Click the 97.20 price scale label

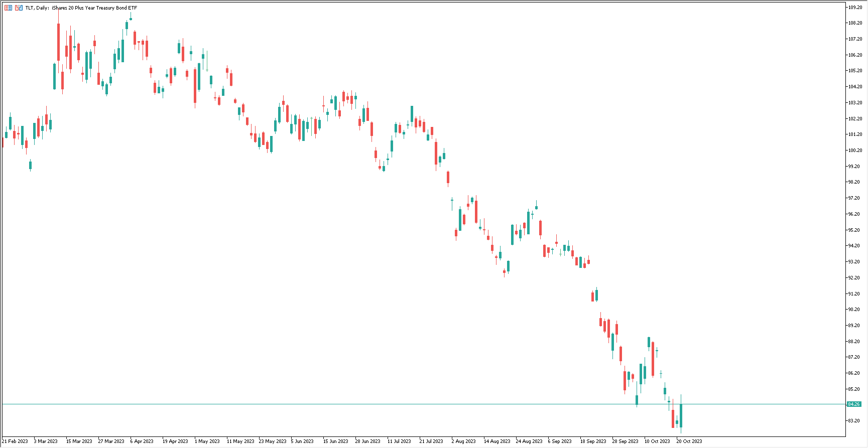pyautogui.click(x=854, y=198)
